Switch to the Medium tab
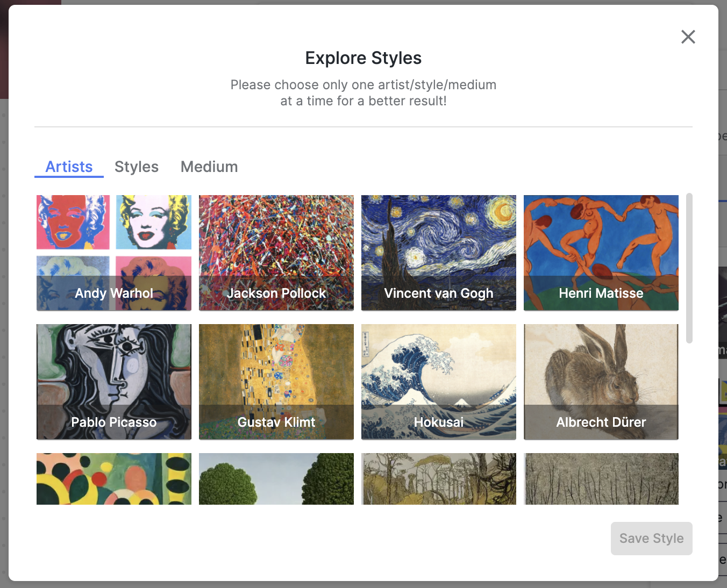The width and height of the screenshot is (727, 588). [x=209, y=167]
